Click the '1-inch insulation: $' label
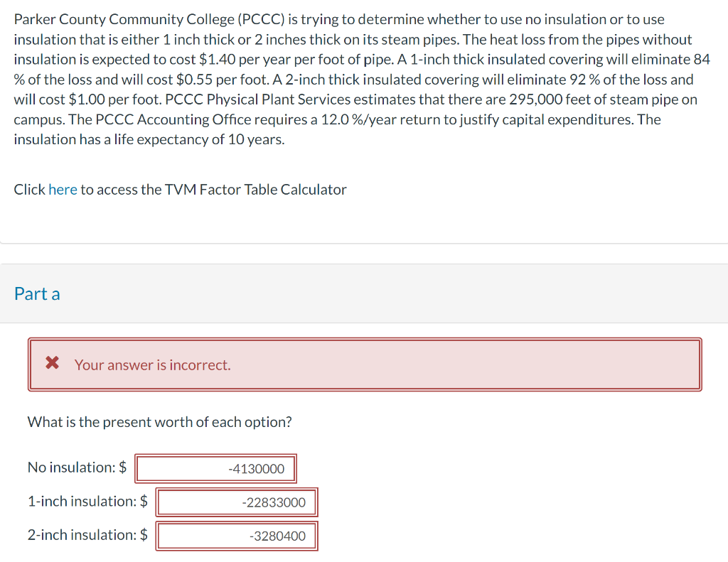 (x=86, y=501)
